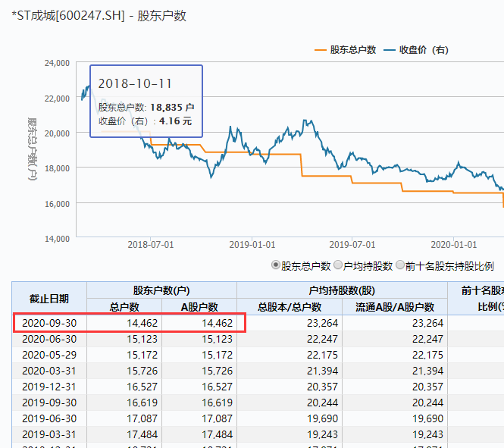Click 总股本/总户数 value 23,264 in 2020-09-30 row
Viewport: 504px width, 448px height.
pos(322,323)
